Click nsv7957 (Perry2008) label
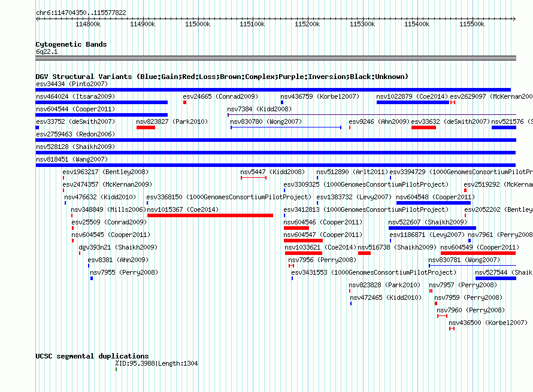Viewport: 533px width, 392px height. pyautogui.click(x=463, y=285)
